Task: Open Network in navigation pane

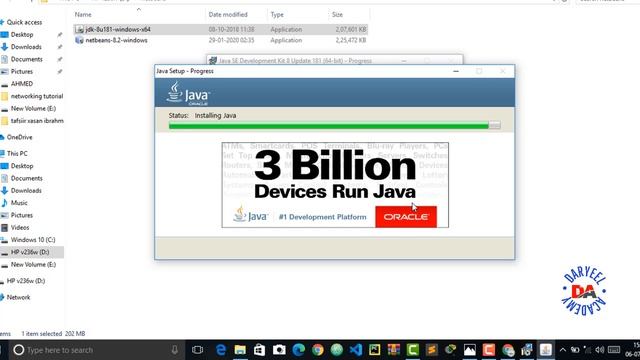Action: coord(18,297)
